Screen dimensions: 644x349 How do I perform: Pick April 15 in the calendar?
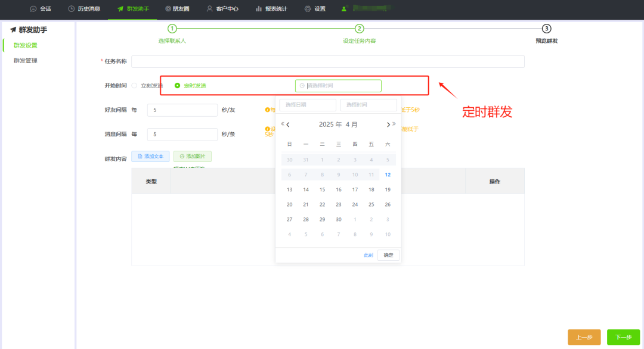tap(322, 189)
